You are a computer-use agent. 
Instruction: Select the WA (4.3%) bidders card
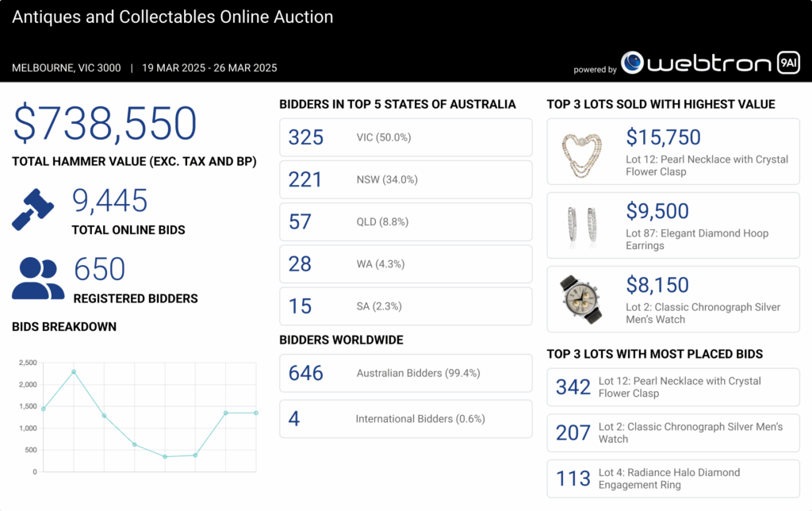tap(405, 263)
